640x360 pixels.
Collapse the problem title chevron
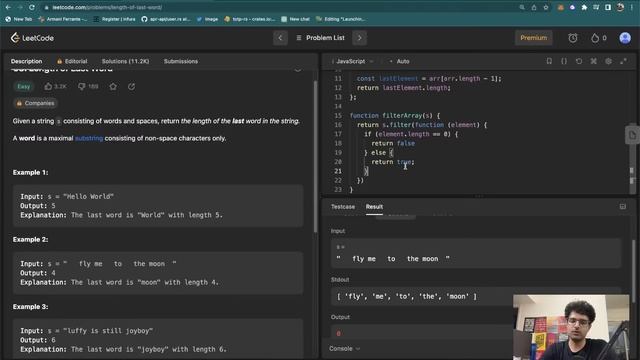coord(298,69)
